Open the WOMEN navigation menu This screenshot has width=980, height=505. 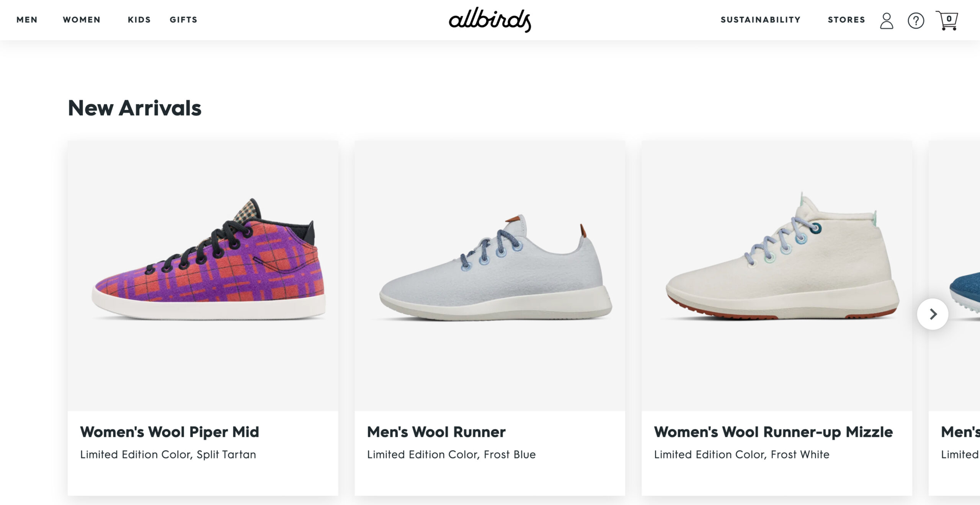point(81,20)
